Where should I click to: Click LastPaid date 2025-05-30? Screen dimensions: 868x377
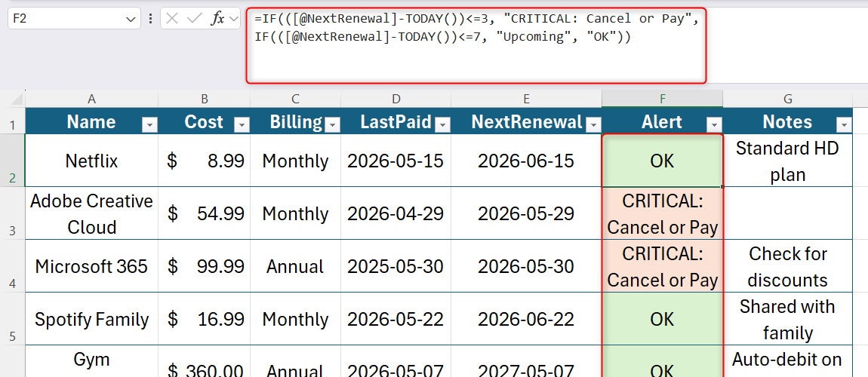coord(396,266)
